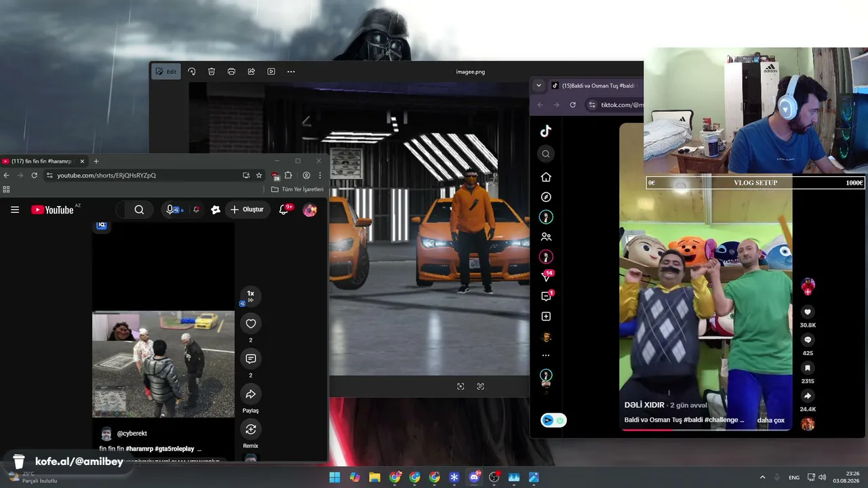868x488 pixels.
Task: Rotate the image in the photo viewer
Action: (192, 72)
